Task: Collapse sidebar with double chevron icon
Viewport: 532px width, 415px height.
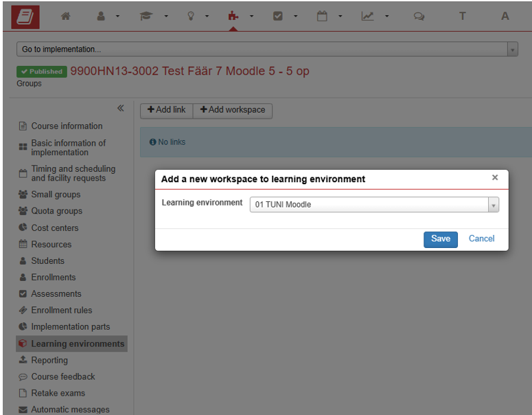Action: [x=120, y=108]
